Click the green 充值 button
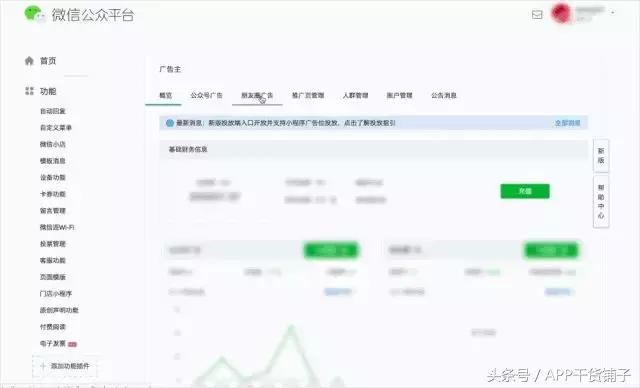 pos(525,191)
